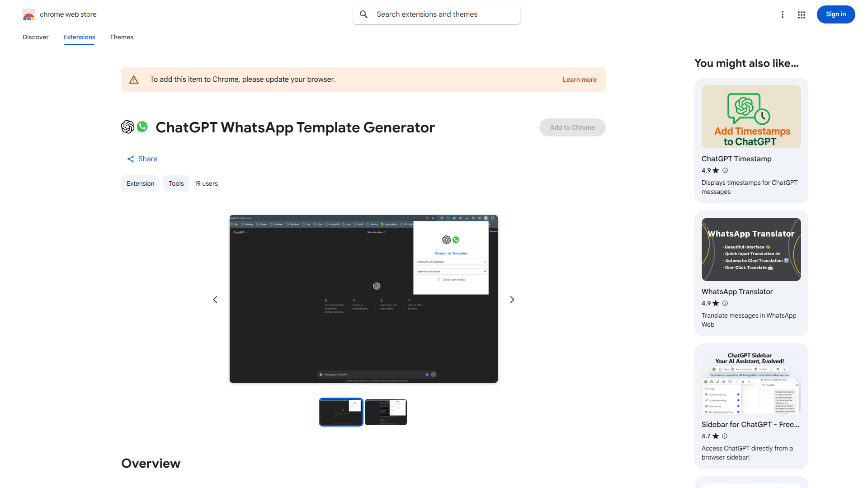The height and width of the screenshot is (488, 868).
Task: Click the Chrome Web Store logo icon
Action: point(28,14)
